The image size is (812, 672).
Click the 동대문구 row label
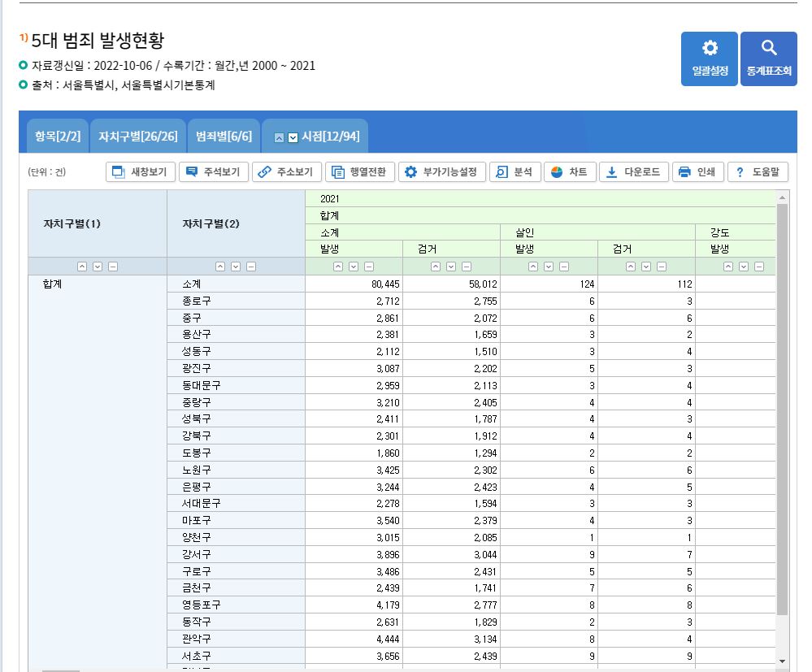pos(201,386)
